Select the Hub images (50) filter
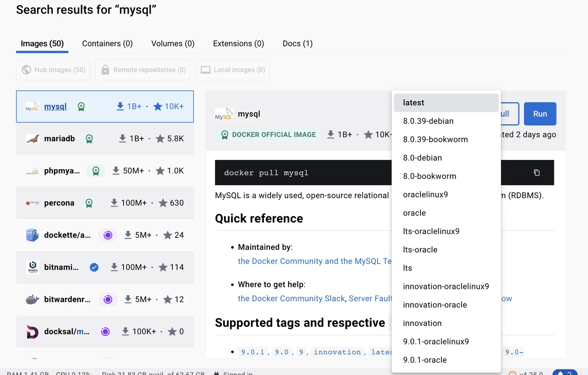 pos(53,70)
